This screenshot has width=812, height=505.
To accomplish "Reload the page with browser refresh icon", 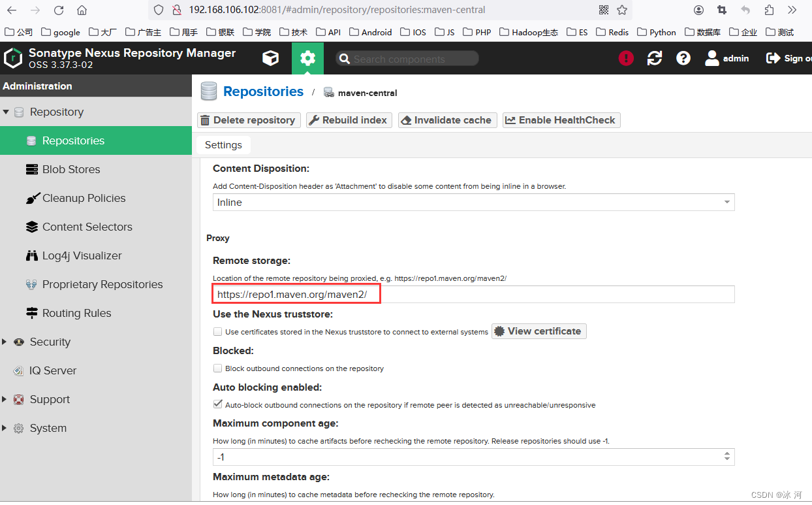I will point(59,10).
